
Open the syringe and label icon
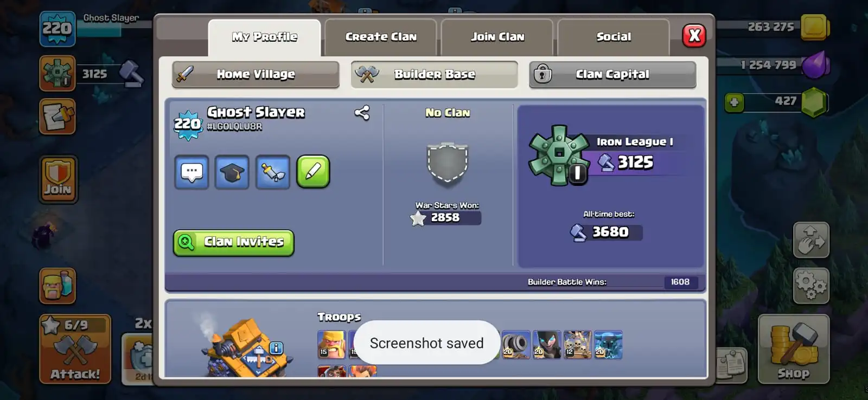pos(273,172)
